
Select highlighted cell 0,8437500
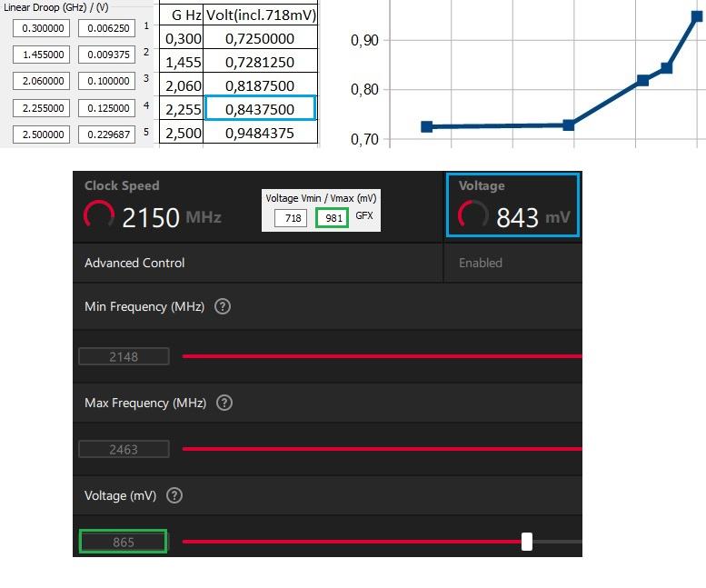(x=260, y=107)
